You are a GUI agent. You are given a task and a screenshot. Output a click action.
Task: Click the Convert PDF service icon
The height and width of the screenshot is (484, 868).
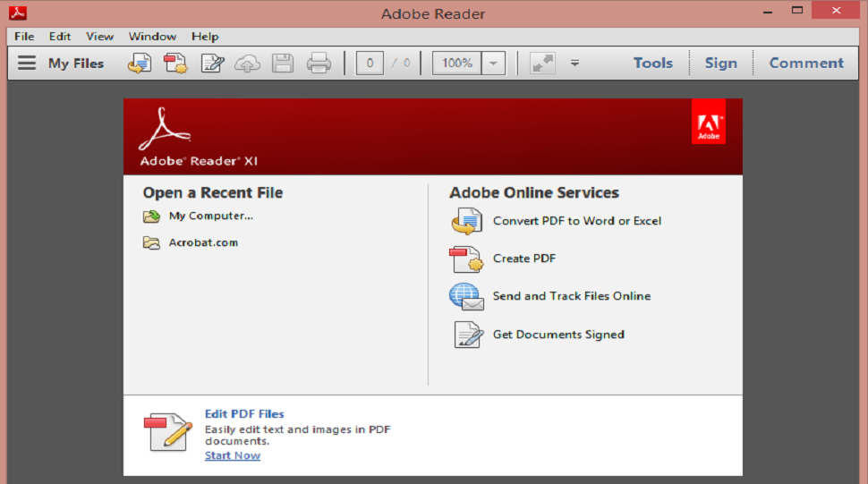pyautogui.click(x=466, y=221)
